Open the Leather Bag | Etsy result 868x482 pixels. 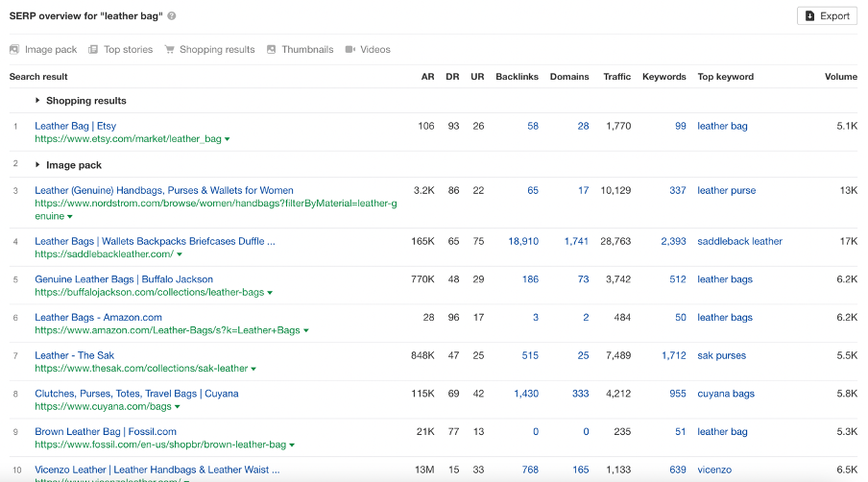[x=75, y=126]
